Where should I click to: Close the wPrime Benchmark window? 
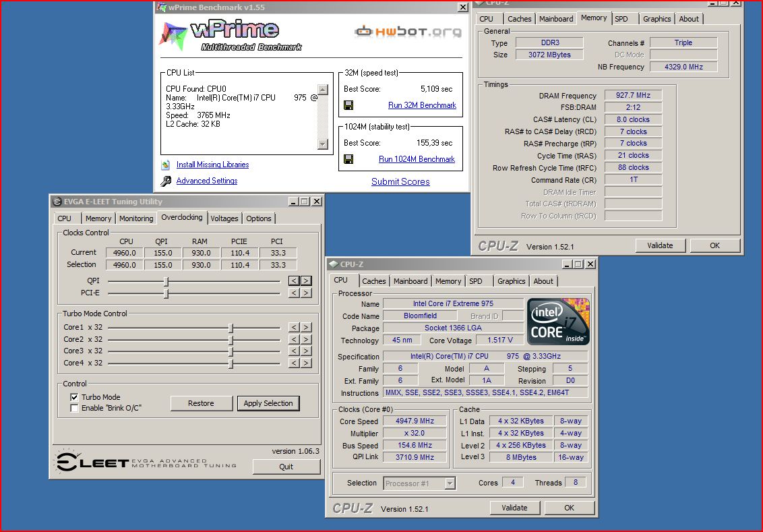pos(463,7)
